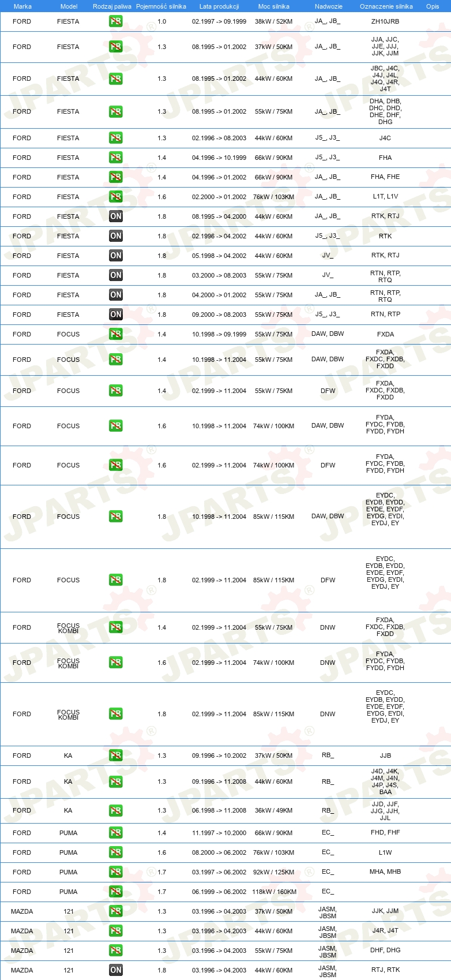The image size is (451, 980).
Task: Click petrol icon in Fiesta 1.4 FHA, FHE row
Action: 116,177
